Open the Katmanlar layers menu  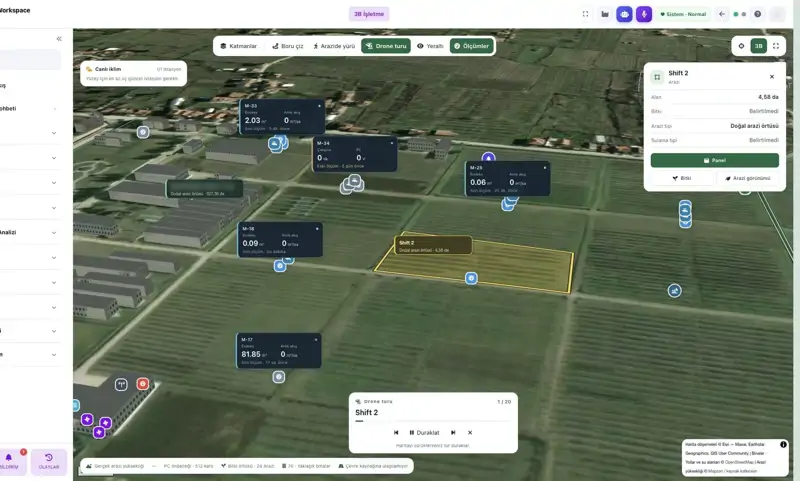click(x=238, y=46)
